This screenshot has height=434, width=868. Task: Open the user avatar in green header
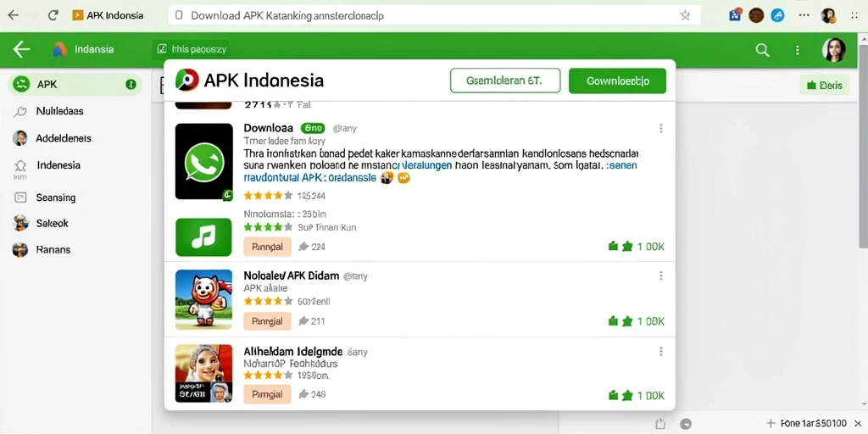834,50
